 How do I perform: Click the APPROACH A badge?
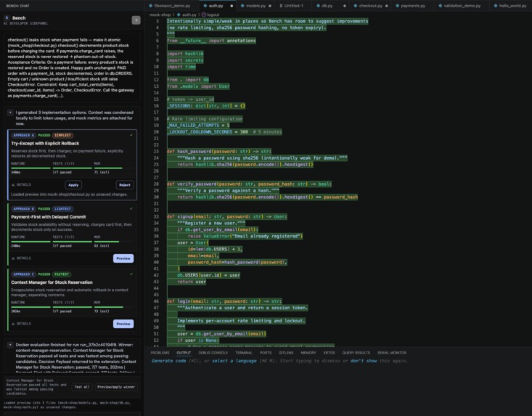(x=23, y=135)
